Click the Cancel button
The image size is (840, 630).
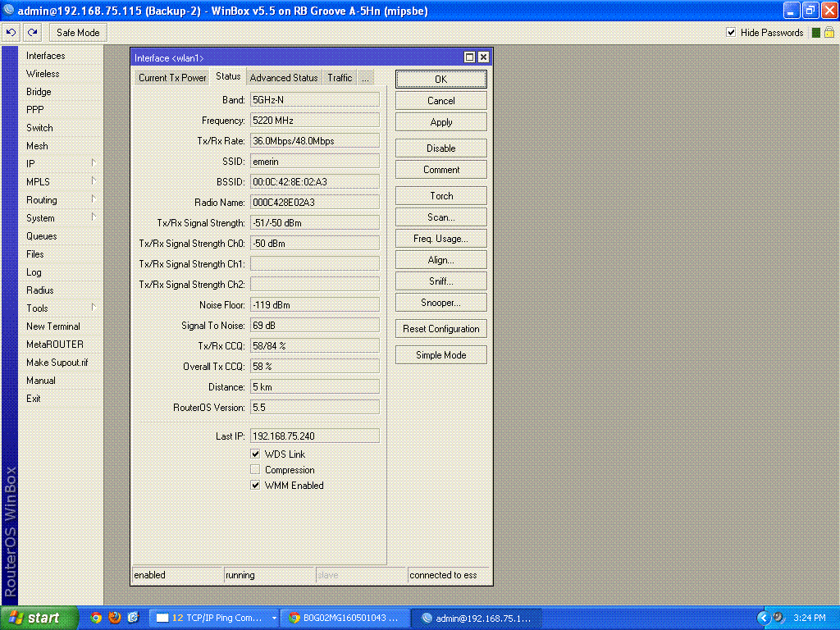coord(441,101)
